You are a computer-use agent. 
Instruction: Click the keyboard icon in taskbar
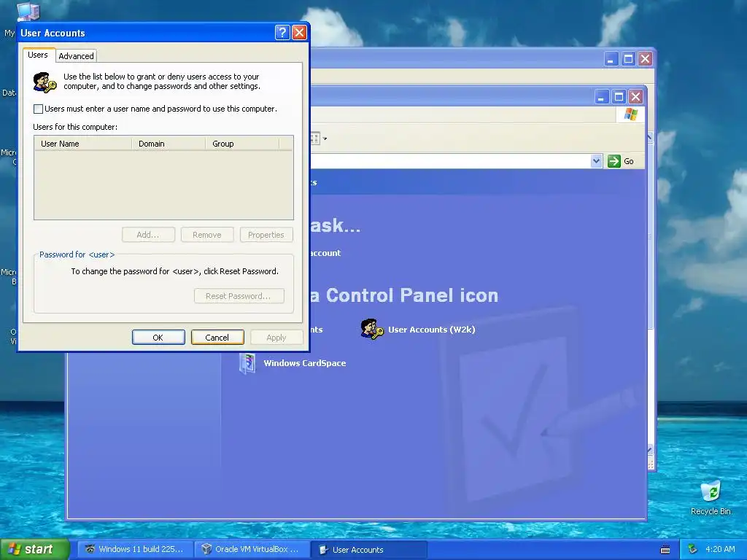(x=665, y=550)
